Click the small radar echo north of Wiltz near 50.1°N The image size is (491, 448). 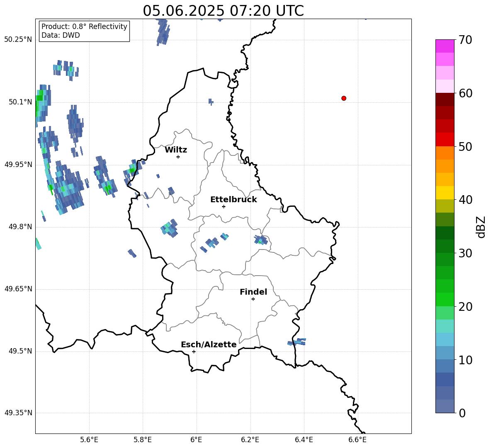[211, 102]
